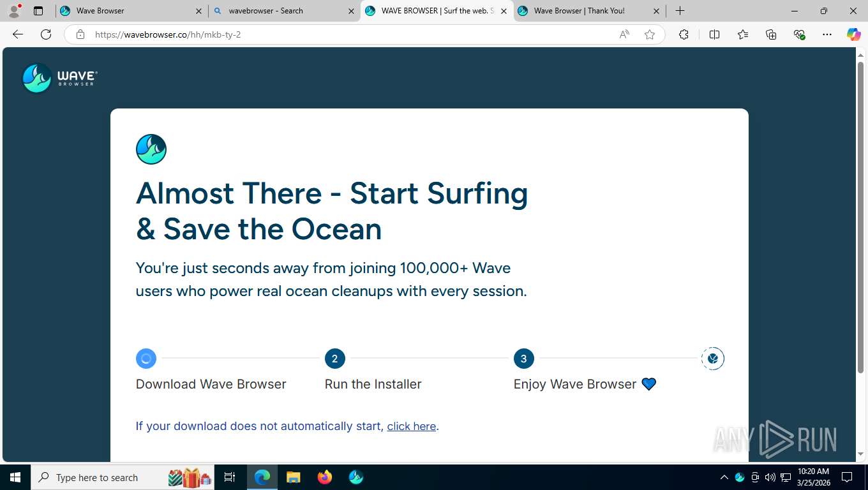
Task: Switch to the Wave Browser tab
Action: pos(131,11)
